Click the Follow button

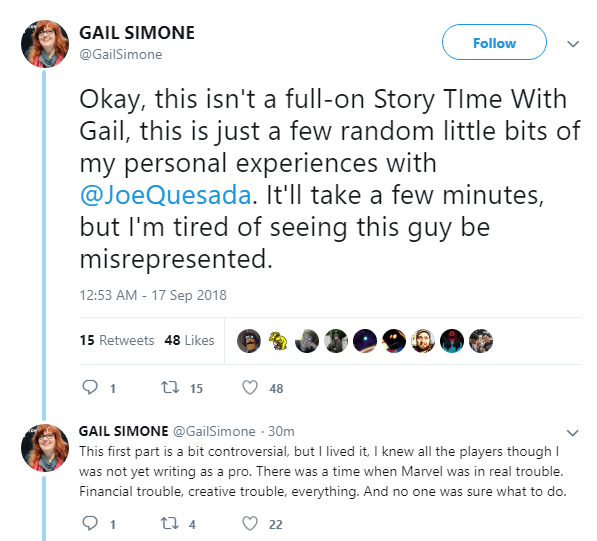494,42
